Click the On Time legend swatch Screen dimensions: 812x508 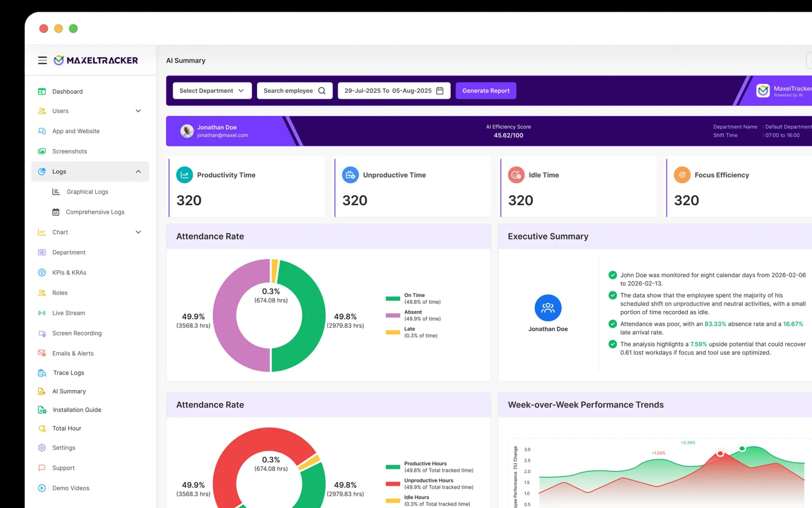click(393, 299)
